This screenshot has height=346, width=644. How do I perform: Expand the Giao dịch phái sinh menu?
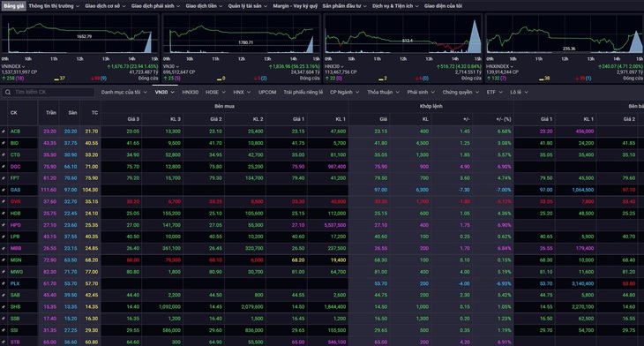click(x=155, y=6)
